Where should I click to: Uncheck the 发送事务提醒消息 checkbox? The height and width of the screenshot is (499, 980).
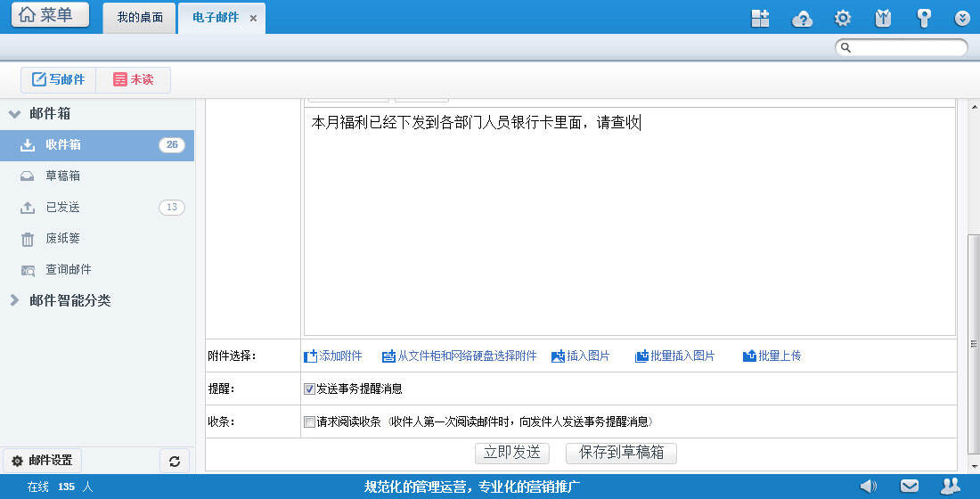309,389
